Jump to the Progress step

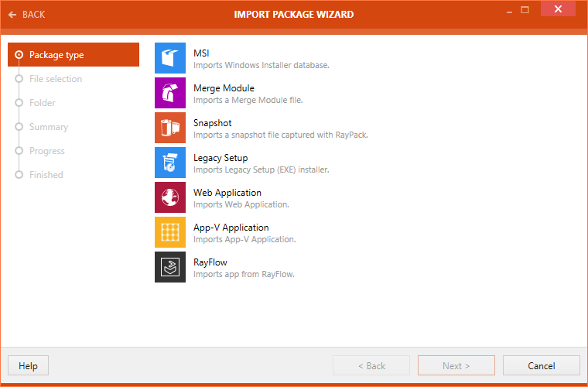point(47,151)
